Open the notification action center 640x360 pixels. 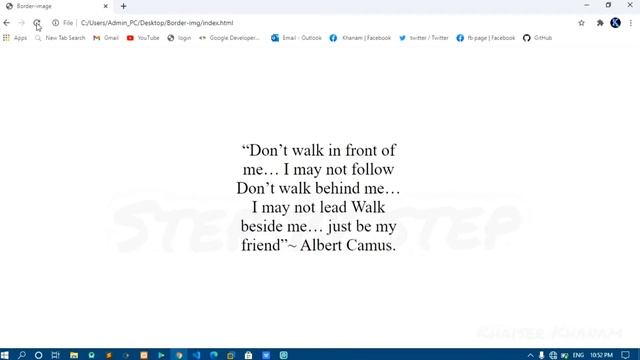tap(625, 355)
